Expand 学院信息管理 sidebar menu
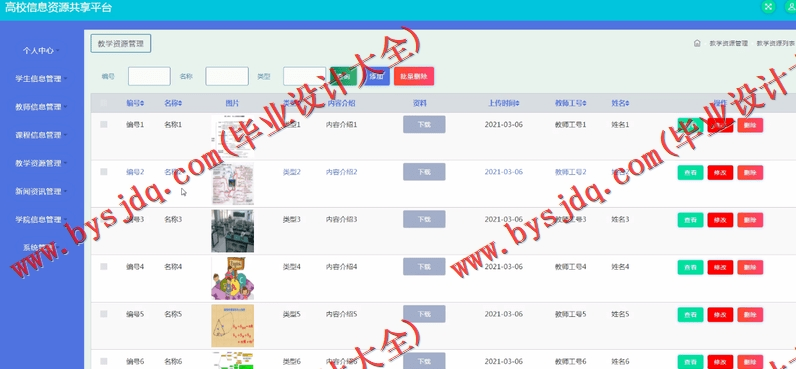The width and height of the screenshot is (796, 369). tap(41, 220)
